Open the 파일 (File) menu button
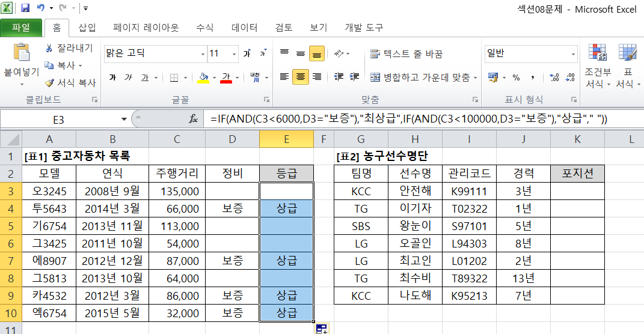 [21, 28]
